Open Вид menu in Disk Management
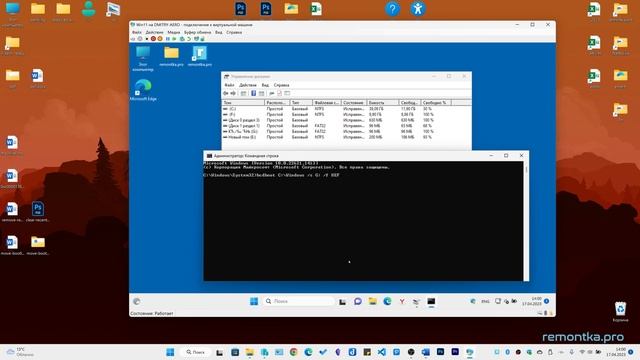 click(265, 85)
